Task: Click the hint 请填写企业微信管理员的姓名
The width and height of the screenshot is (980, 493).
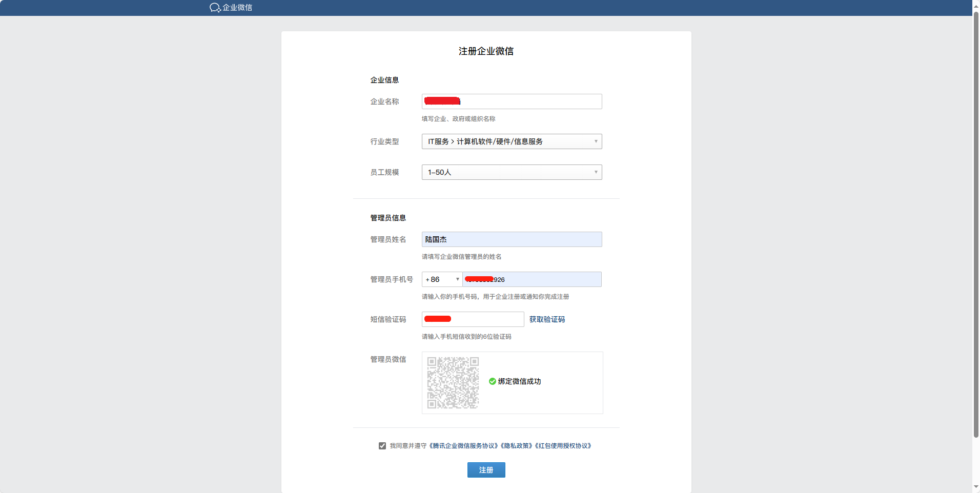Action: pyautogui.click(x=461, y=257)
